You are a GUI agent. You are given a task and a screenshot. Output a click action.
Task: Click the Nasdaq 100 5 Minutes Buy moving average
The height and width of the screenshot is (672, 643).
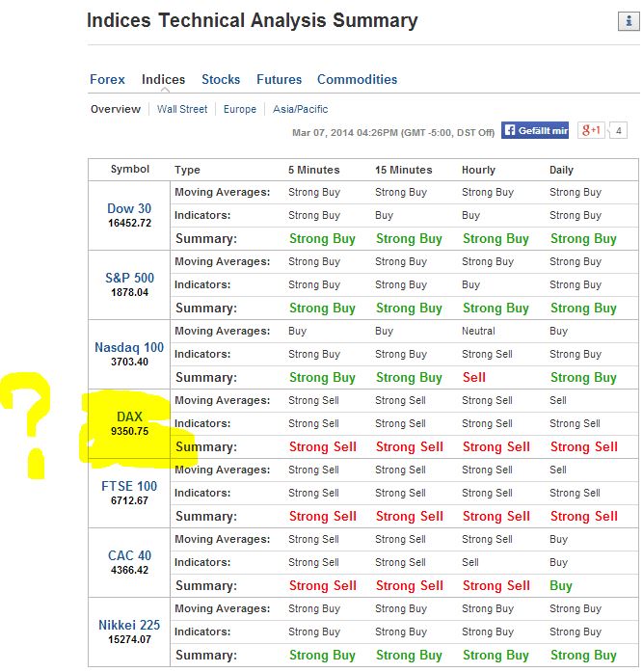[297, 331]
